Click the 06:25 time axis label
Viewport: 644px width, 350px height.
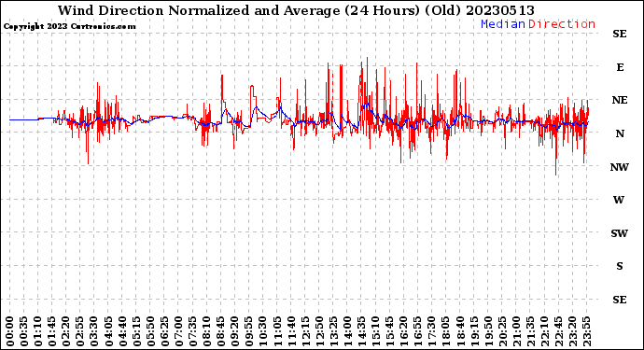click(x=164, y=331)
